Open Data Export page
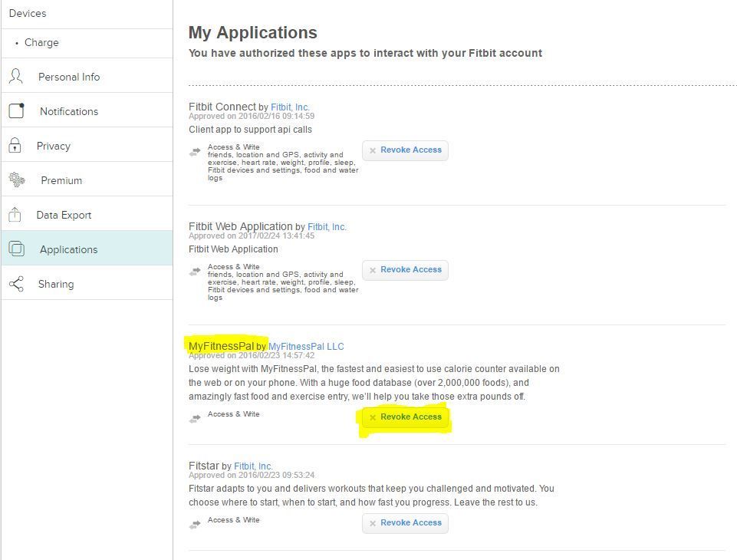 tap(87, 214)
